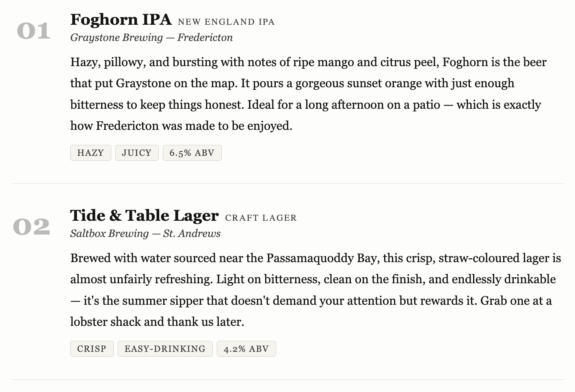Image resolution: width=575 pixels, height=392 pixels.
Task: Open the Tide & Table Lager heading
Action: (144, 215)
